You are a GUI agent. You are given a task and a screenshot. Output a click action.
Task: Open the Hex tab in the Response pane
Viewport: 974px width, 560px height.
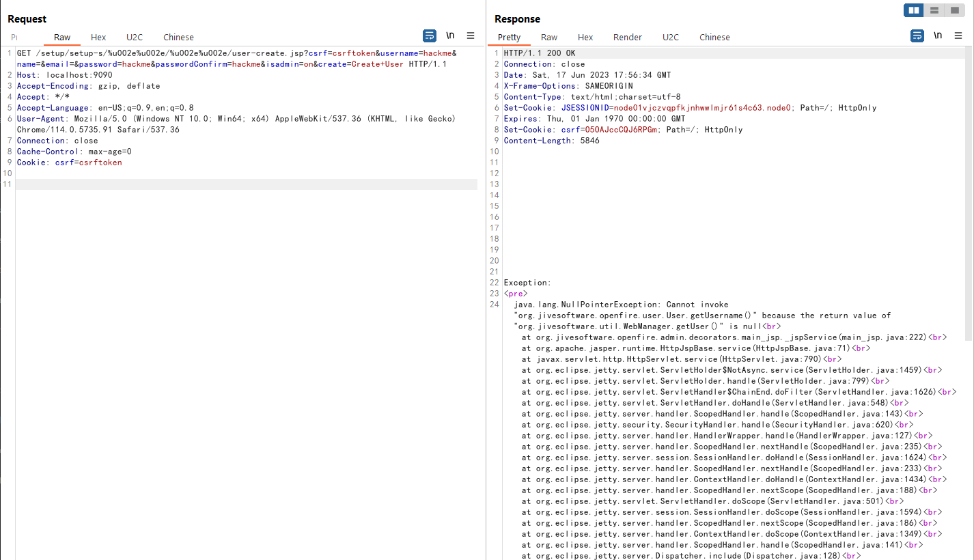[585, 38]
